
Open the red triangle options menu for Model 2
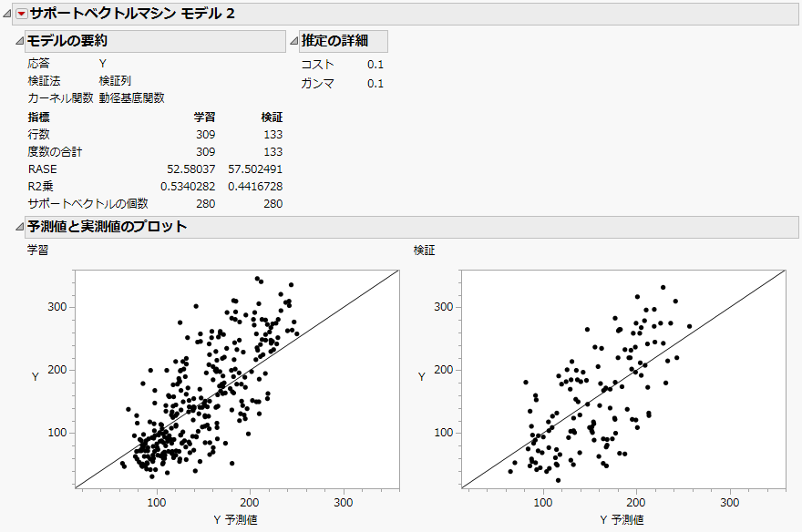click(x=19, y=13)
